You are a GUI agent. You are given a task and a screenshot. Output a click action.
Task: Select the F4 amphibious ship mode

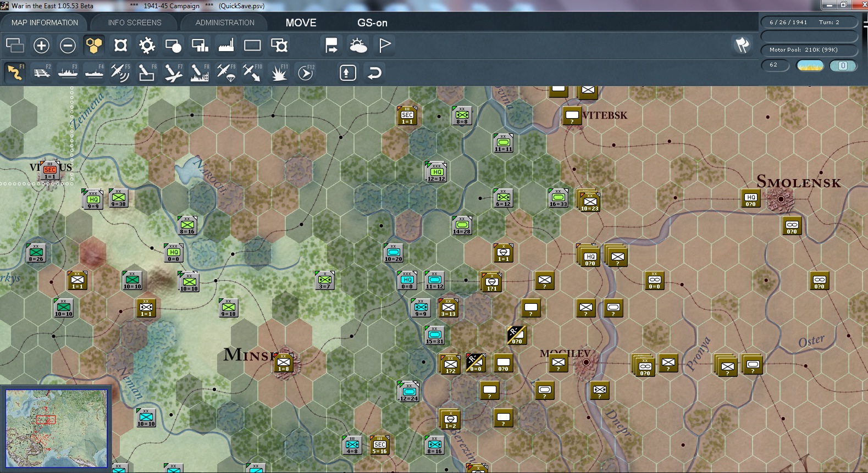pyautogui.click(x=94, y=73)
